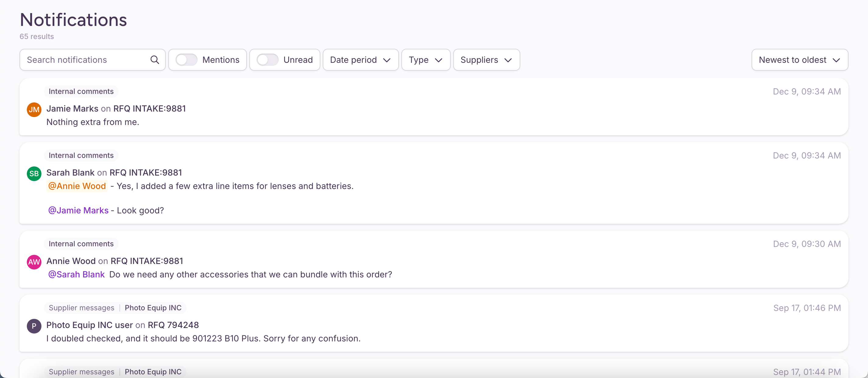The height and width of the screenshot is (378, 868).
Task: Open the Type filter dropdown
Action: (x=425, y=60)
